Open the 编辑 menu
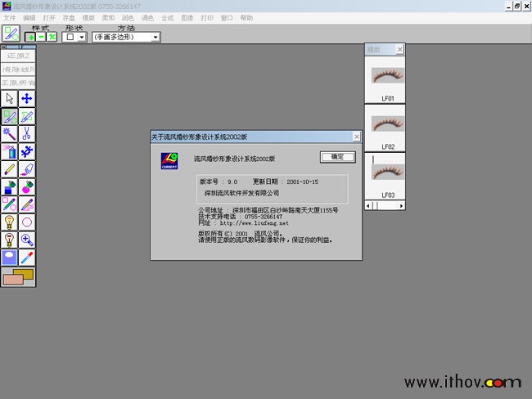 click(29, 18)
